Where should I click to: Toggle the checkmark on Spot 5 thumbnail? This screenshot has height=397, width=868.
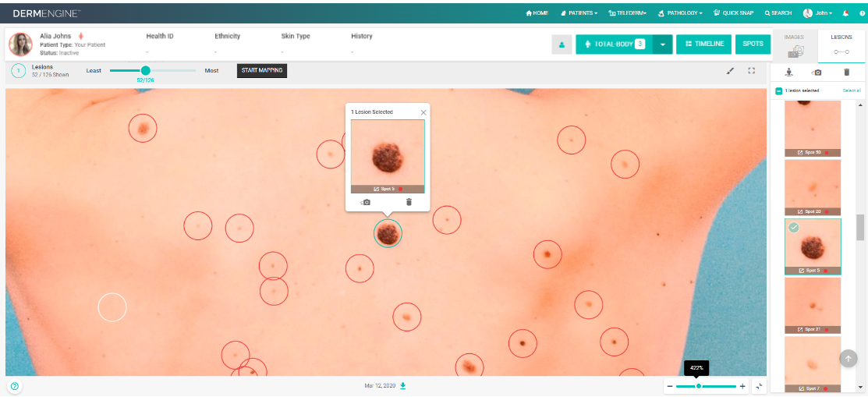(794, 228)
